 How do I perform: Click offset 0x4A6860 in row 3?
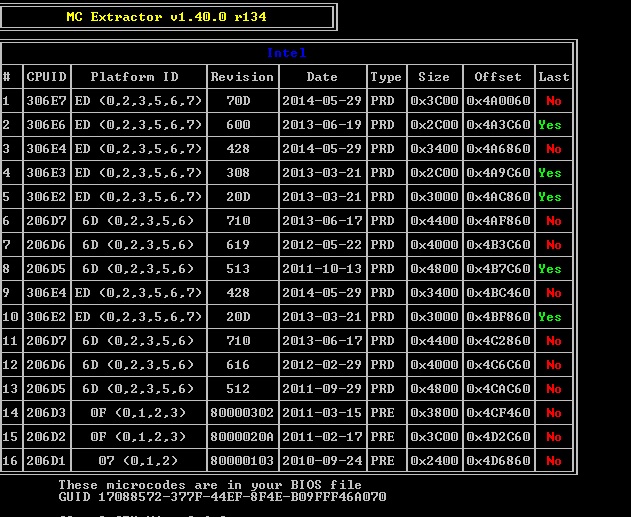click(498, 149)
